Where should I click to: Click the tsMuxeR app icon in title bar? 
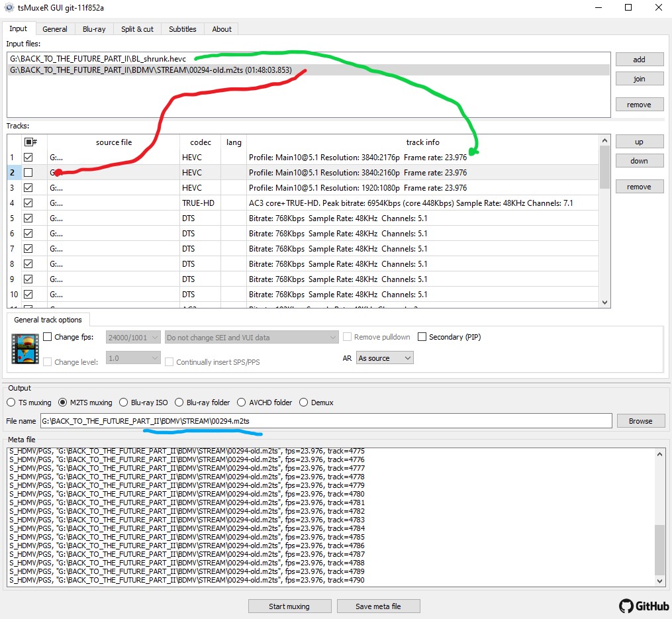(x=9, y=7)
